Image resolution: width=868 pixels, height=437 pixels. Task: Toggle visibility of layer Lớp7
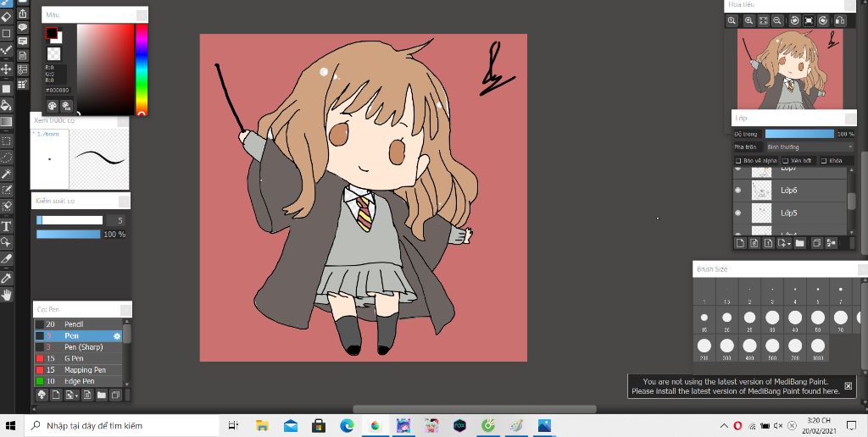coord(738,169)
